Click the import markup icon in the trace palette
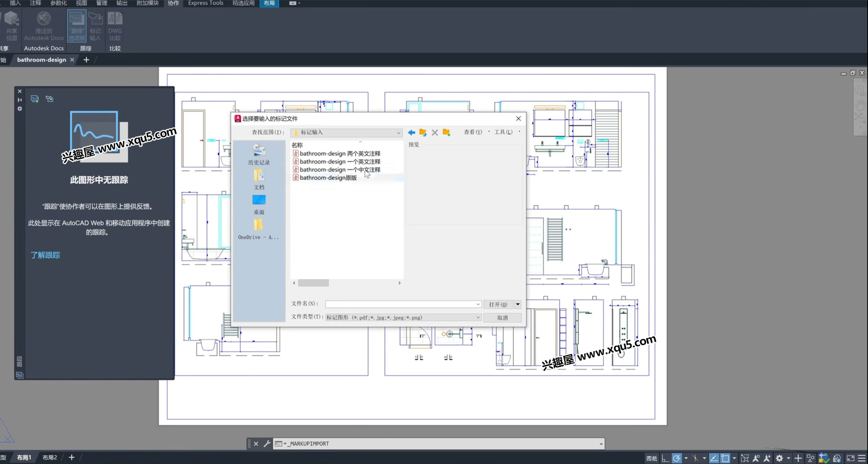868x464 pixels. click(x=49, y=99)
